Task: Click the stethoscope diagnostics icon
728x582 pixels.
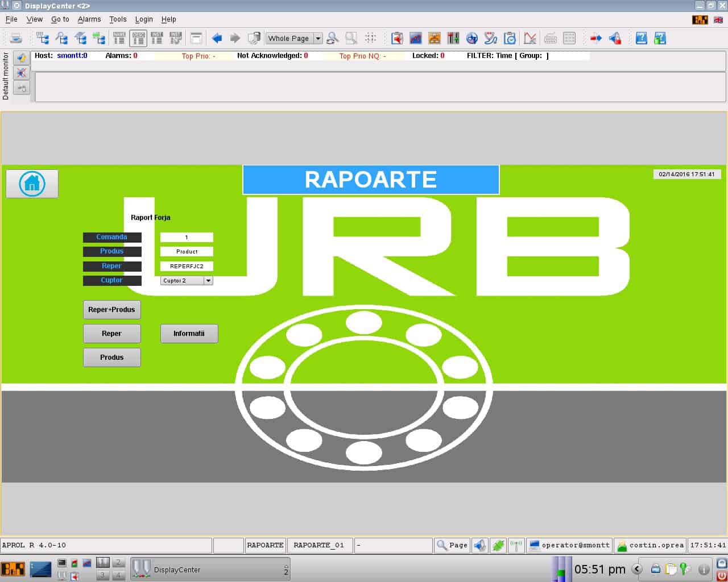Action: [491, 38]
